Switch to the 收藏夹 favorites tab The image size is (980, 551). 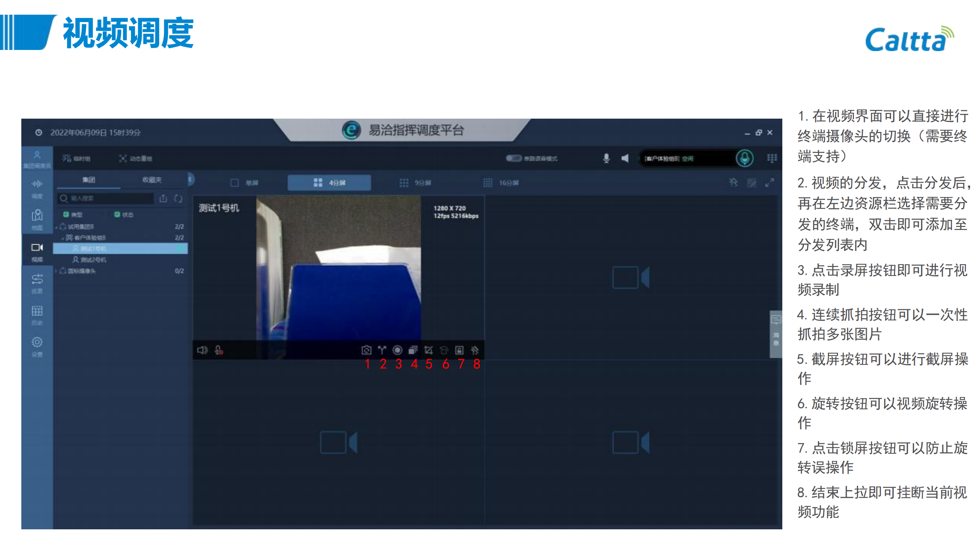pyautogui.click(x=152, y=180)
